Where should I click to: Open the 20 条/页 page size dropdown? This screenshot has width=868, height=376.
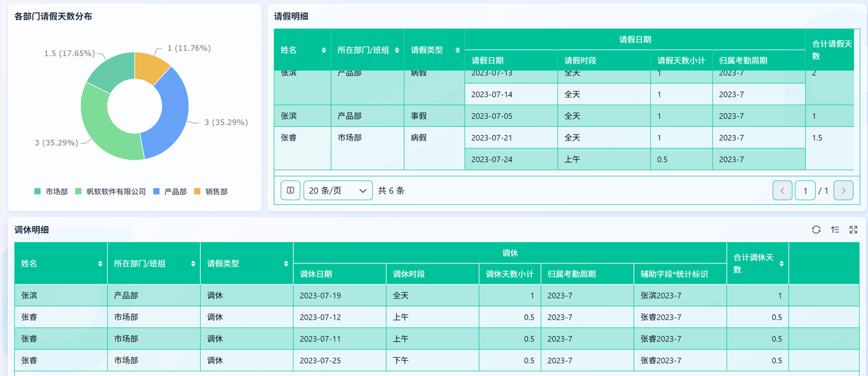point(338,191)
